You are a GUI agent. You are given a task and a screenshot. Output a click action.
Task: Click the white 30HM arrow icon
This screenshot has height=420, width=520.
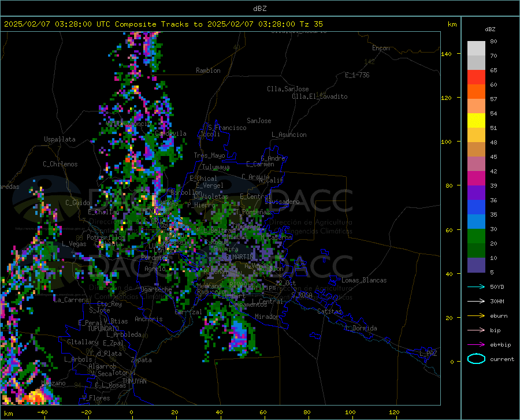click(x=476, y=301)
